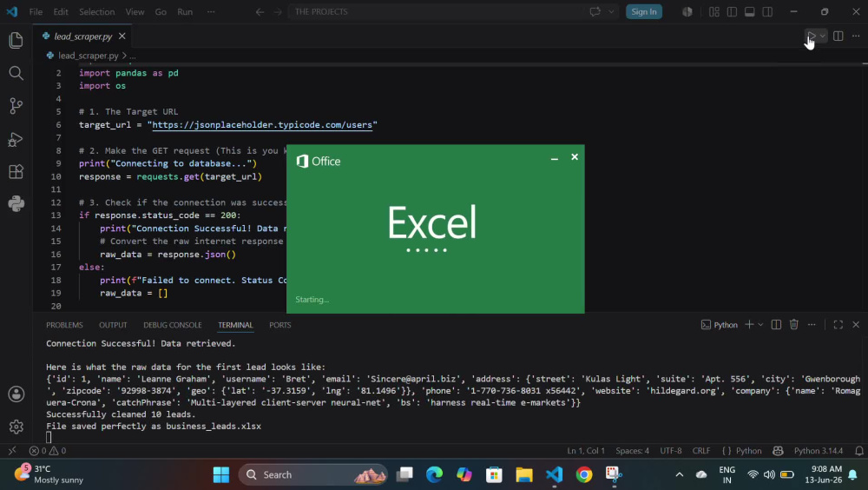The image size is (868, 490).
Task: Click the Sign In button
Action: tap(644, 11)
